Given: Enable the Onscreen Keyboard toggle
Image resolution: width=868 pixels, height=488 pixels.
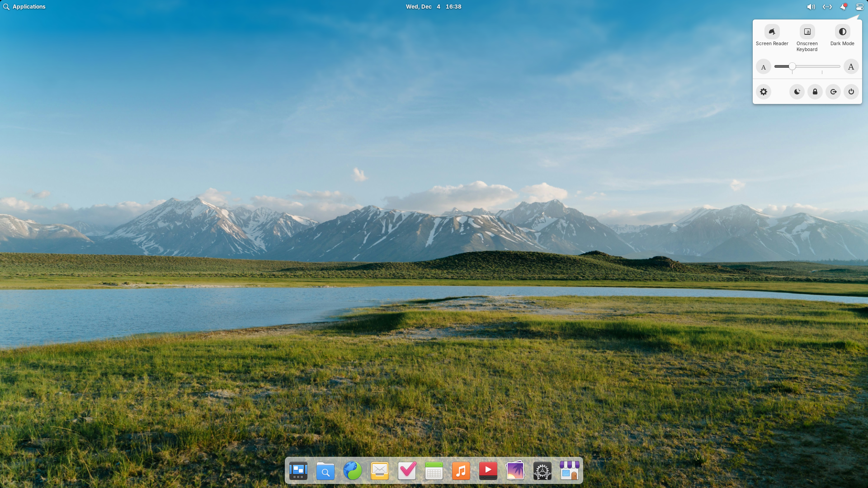Looking at the screenshot, I should pyautogui.click(x=807, y=32).
